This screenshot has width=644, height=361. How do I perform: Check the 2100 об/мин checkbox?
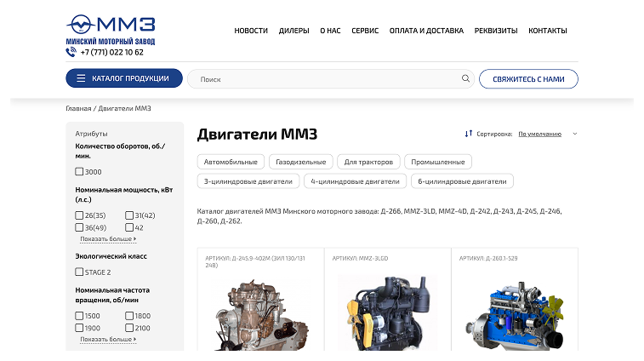[x=129, y=328]
